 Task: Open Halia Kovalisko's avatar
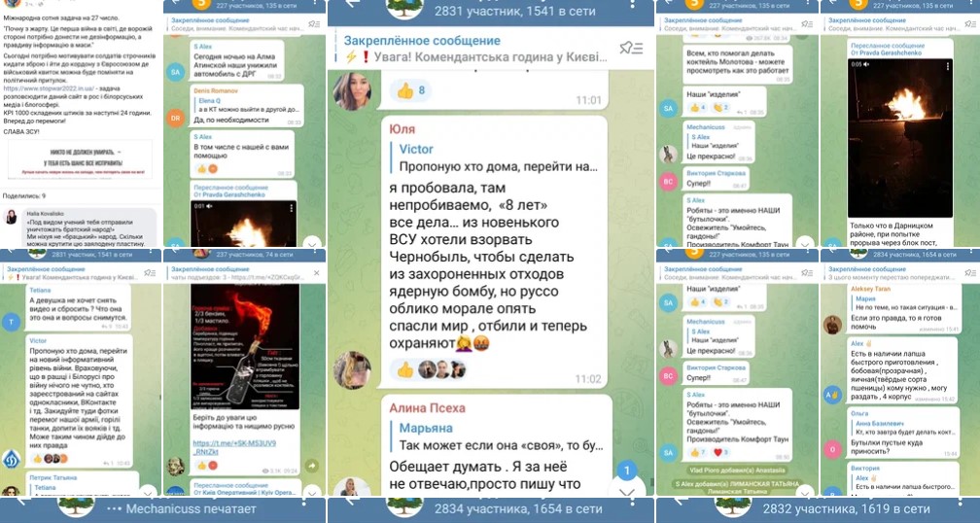11,217
